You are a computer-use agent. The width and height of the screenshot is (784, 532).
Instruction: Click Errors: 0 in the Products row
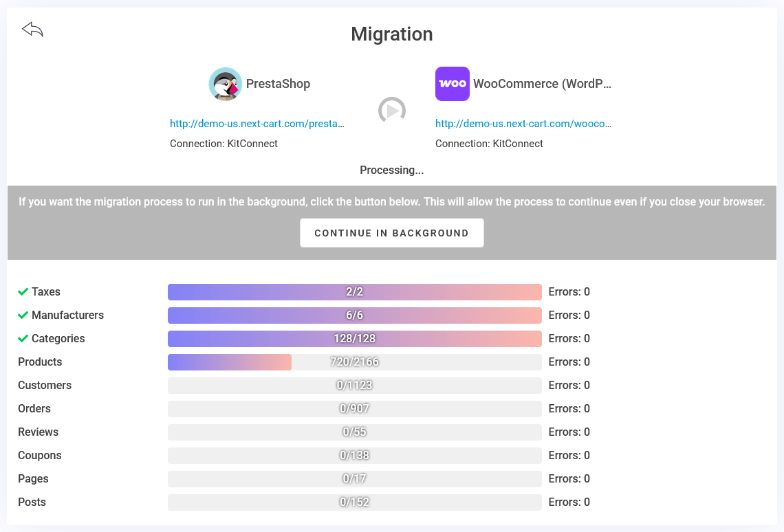569,362
